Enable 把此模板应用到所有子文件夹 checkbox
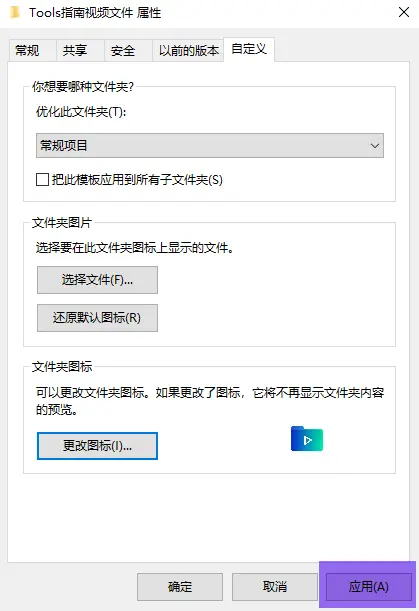This screenshot has width=419, height=611. click(x=42, y=180)
